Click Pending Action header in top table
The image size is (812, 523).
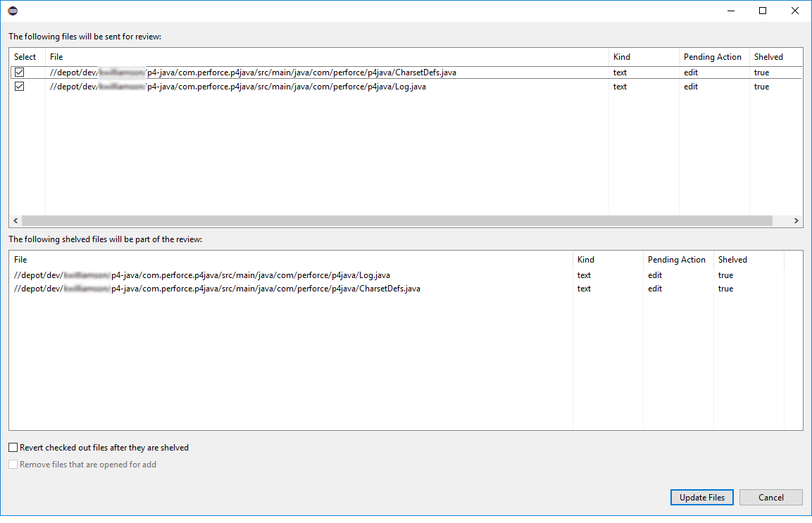[x=712, y=57]
